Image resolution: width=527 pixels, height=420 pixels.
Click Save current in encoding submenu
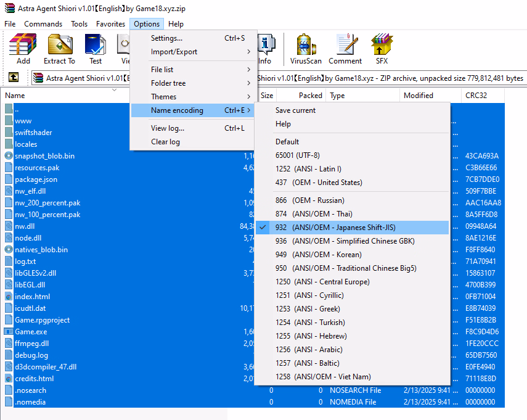(352, 110)
